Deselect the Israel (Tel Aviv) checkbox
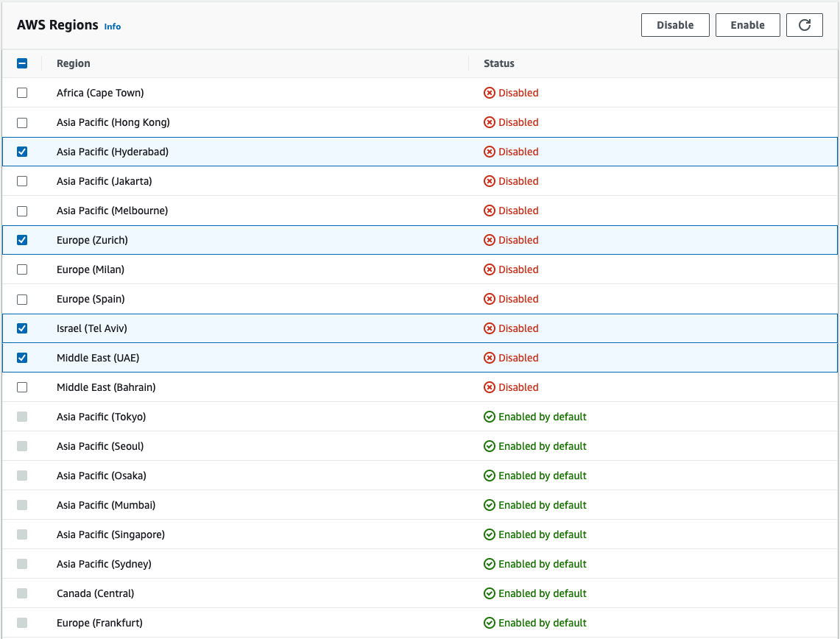 click(x=22, y=328)
